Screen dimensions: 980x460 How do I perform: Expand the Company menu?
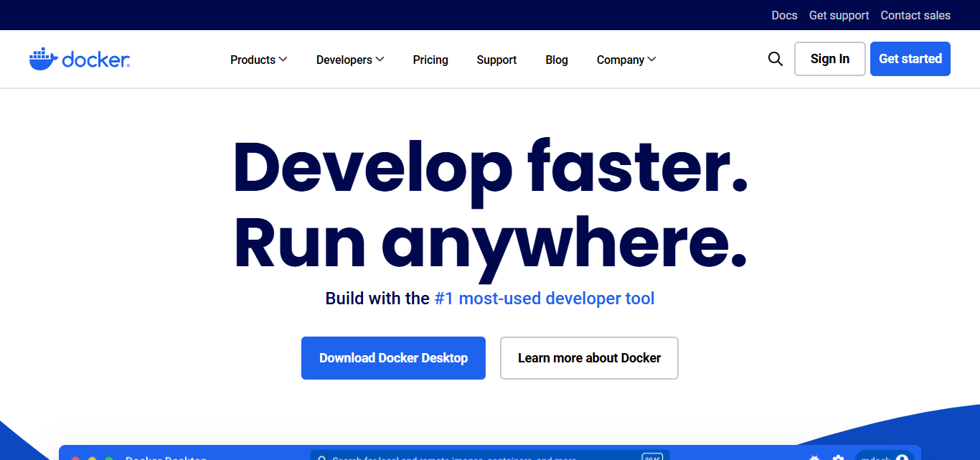coord(626,60)
